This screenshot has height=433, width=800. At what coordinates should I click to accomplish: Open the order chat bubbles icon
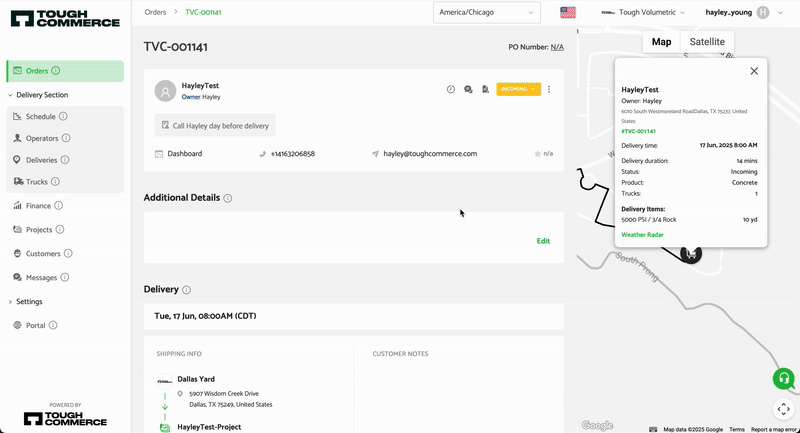468,90
